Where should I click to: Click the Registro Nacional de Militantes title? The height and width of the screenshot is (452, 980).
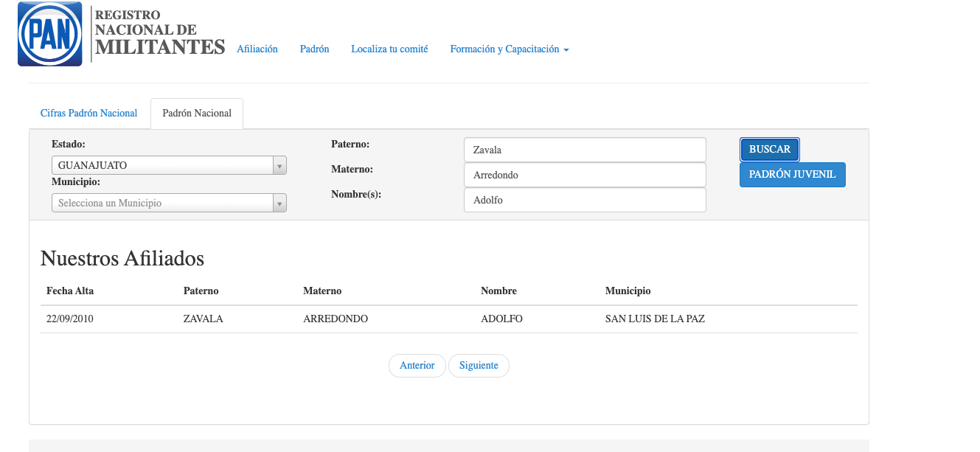pyautogui.click(x=159, y=33)
